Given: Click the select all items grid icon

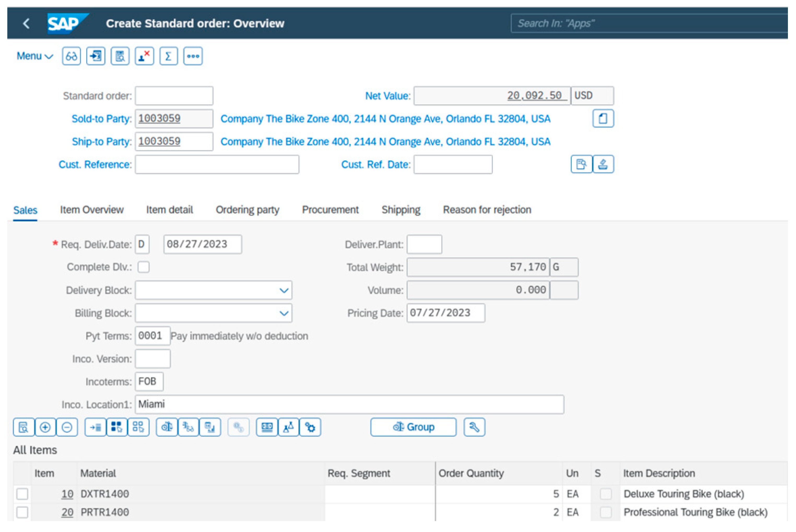Looking at the screenshot, I should 116,427.
